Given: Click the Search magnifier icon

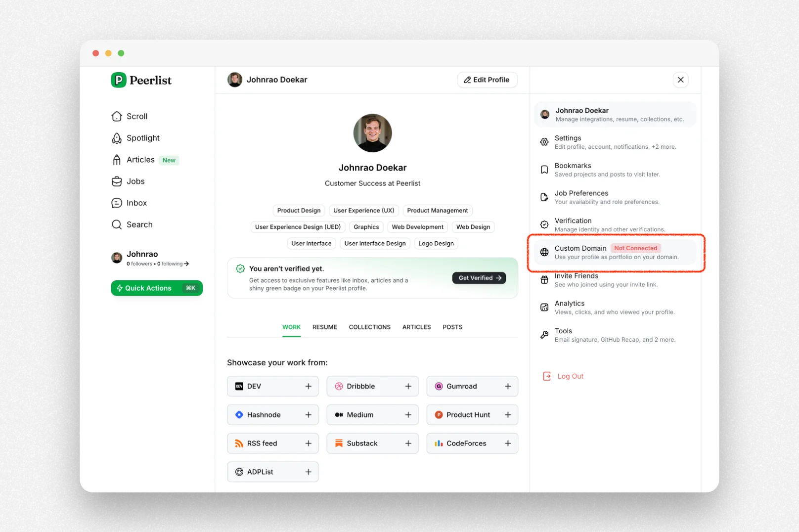Looking at the screenshot, I should pyautogui.click(x=117, y=224).
